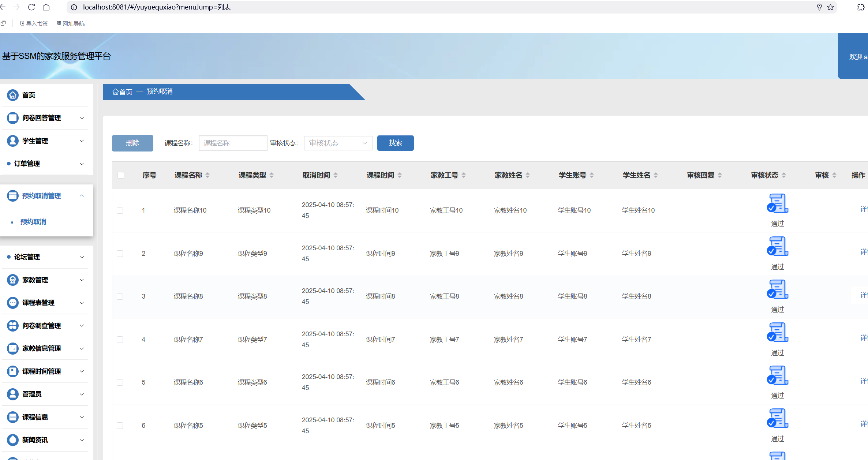The height and width of the screenshot is (460, 868).
Task: Click the bookmark star icon in address bar
Action: click(830, 7)
